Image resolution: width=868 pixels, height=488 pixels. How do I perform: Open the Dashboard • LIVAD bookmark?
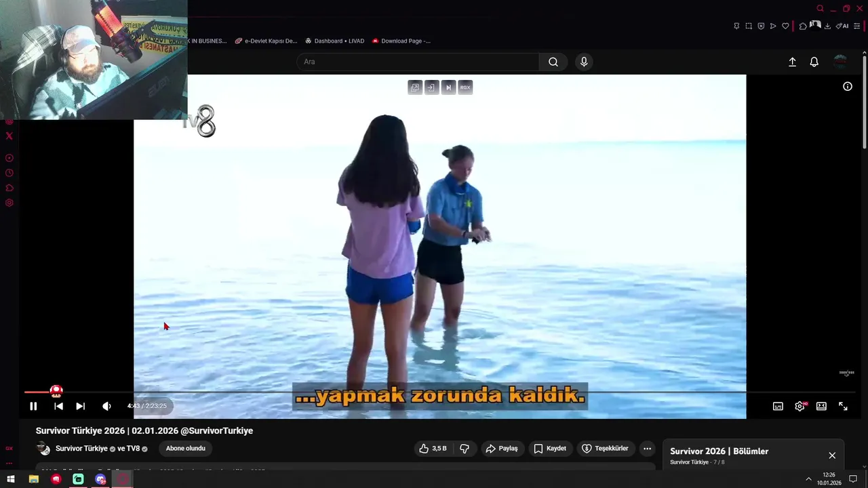point(335,41)
